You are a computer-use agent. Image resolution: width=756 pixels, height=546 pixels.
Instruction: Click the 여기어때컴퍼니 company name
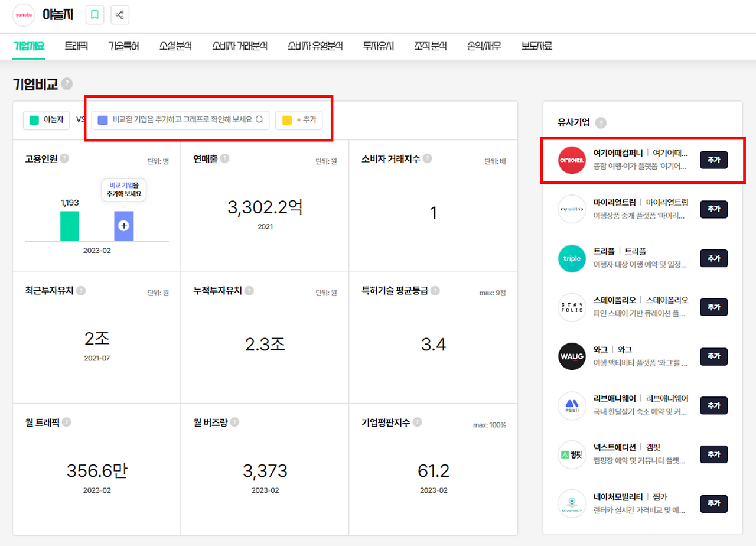(618, 153)
